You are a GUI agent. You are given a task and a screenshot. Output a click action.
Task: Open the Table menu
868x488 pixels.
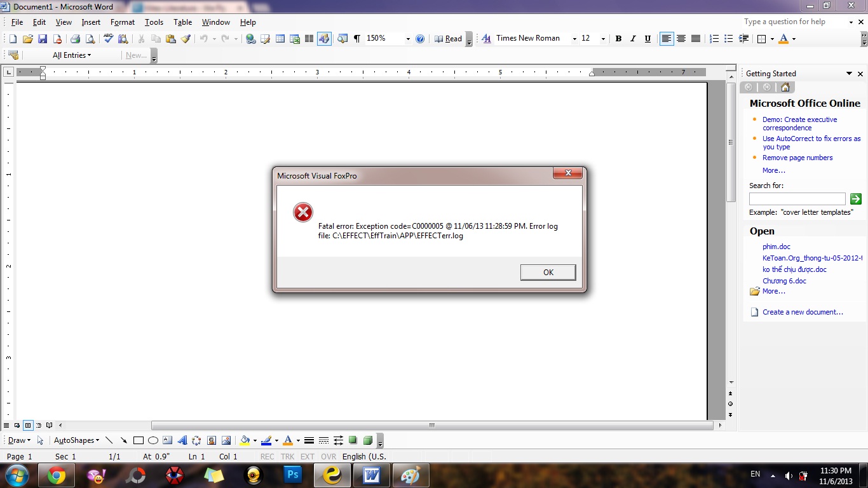pyautogui.click(x=182, y=22)
